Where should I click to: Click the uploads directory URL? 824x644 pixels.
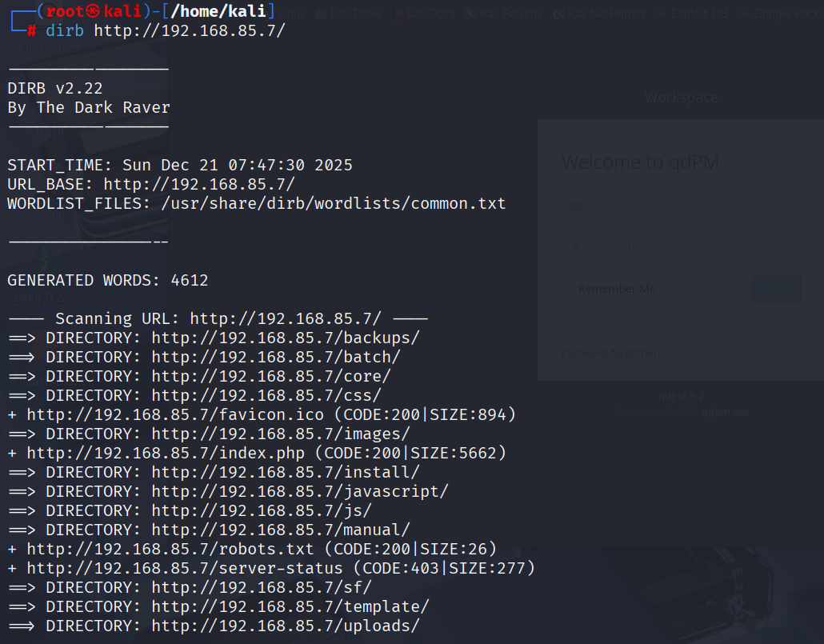point(285,626)
